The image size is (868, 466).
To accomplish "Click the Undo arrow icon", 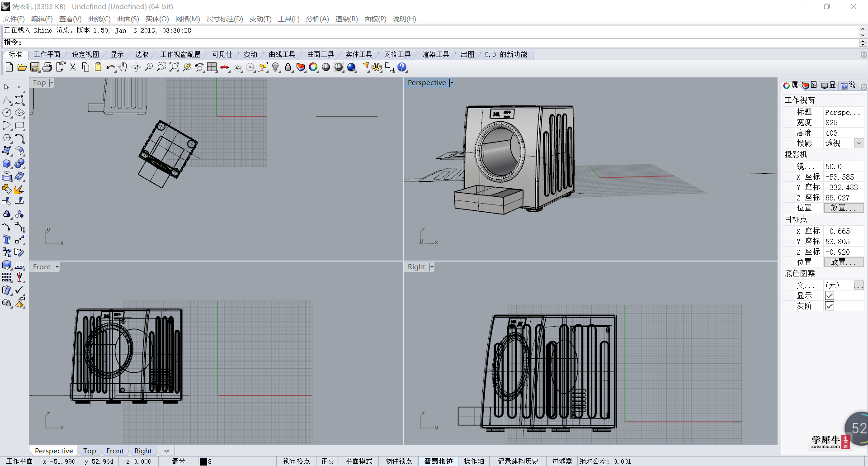I will [111, 67].
